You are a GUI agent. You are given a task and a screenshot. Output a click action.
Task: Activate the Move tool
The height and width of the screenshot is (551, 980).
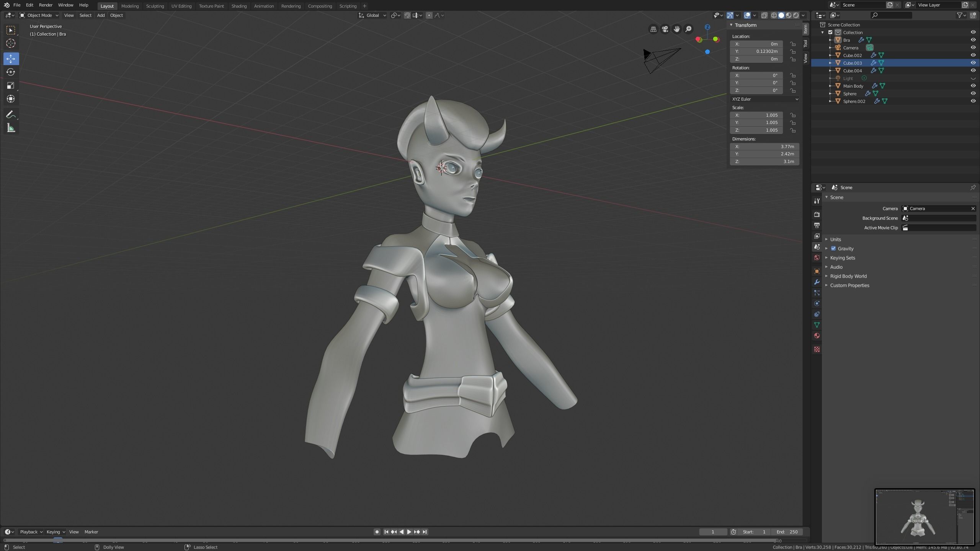coord(11,59)
